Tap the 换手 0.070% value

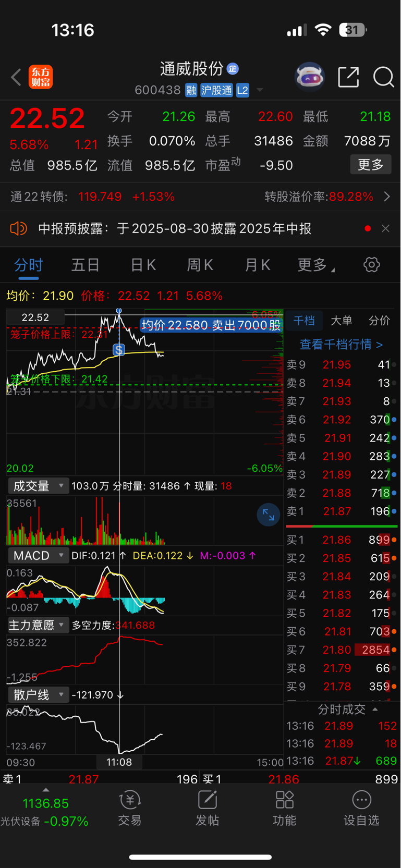(x=172, y=141)
